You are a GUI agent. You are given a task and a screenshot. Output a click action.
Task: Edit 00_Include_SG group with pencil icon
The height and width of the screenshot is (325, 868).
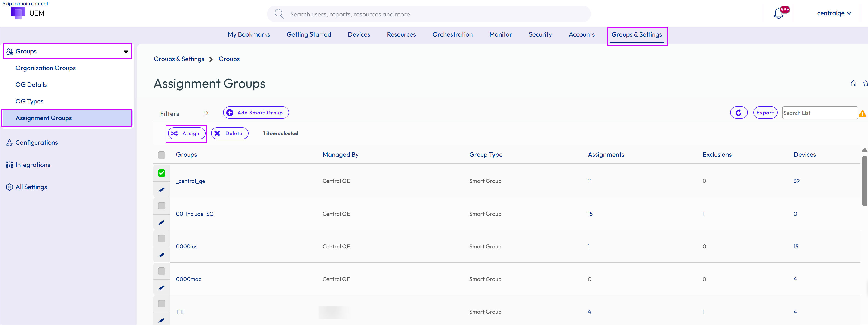coord(161,222)
